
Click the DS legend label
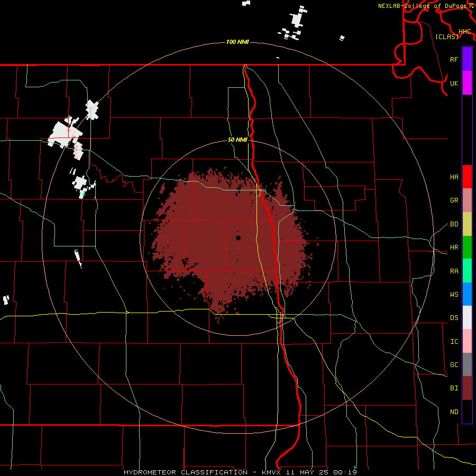tap(454, 318)
